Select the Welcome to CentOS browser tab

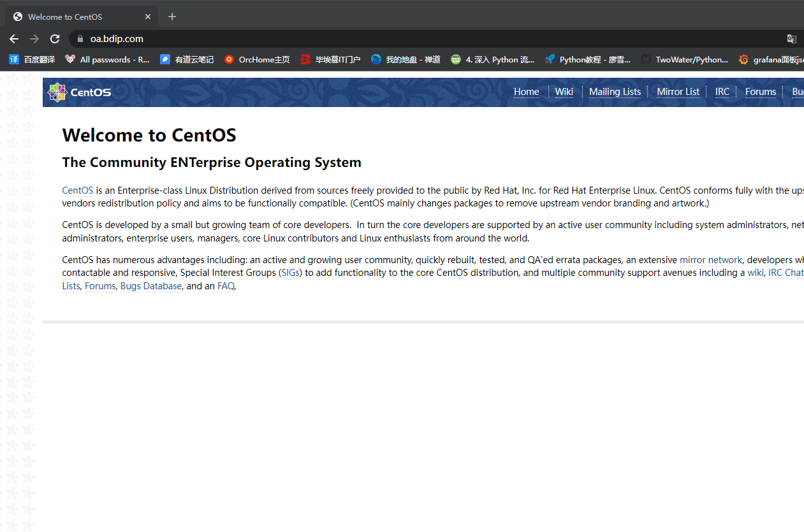[82, 17]
